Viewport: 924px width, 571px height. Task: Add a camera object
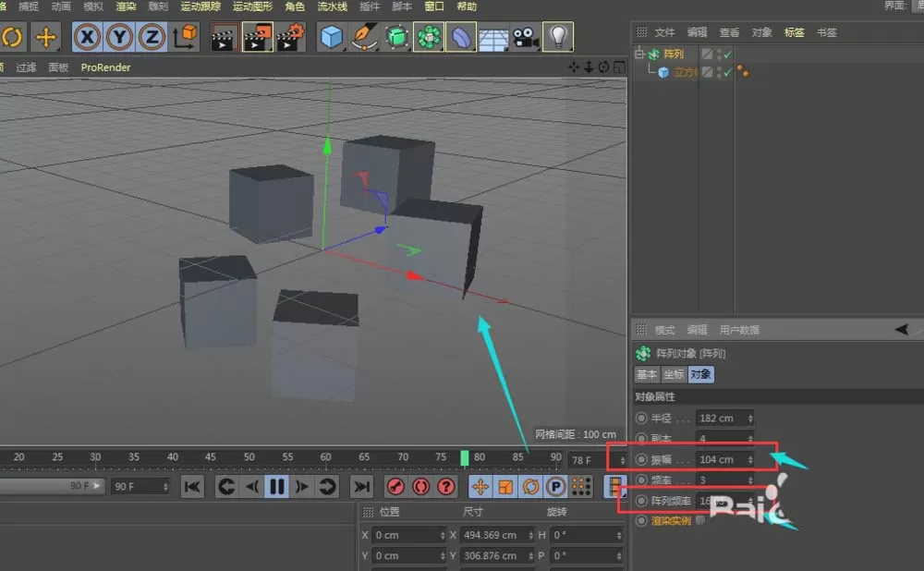[x=525, y=37]
